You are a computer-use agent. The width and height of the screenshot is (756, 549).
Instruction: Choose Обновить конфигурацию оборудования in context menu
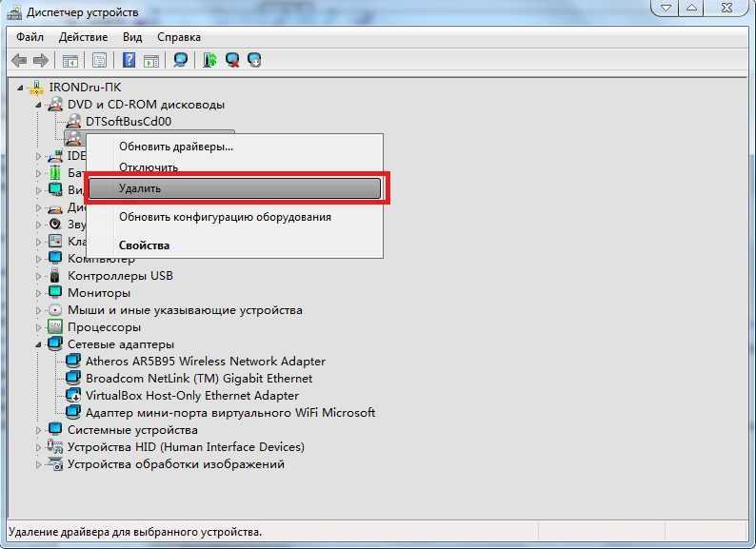click(x=235, y=217)
